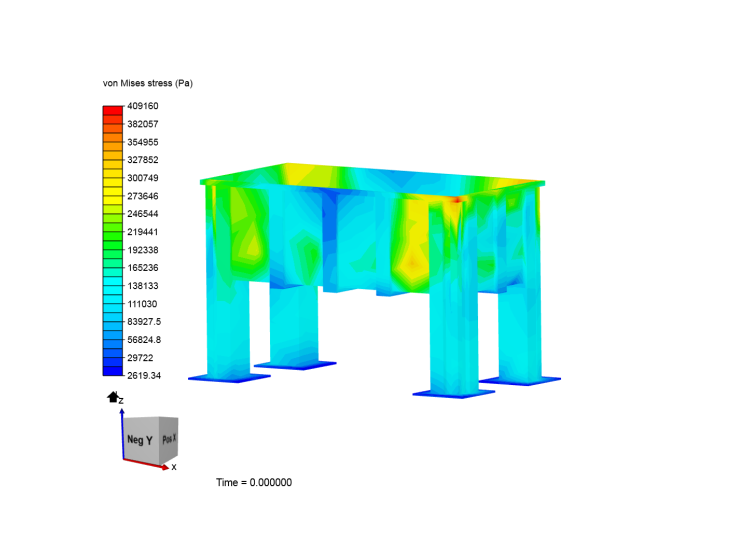
Task: Click the red X axis arrow
Action: 147,464
